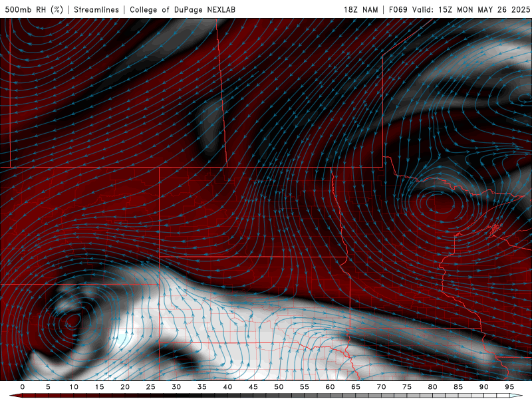Image resolution: width=532 pixels, height=399 pixels.
Task: Click the "F069" forecast hour text
Action: point(398,9)
